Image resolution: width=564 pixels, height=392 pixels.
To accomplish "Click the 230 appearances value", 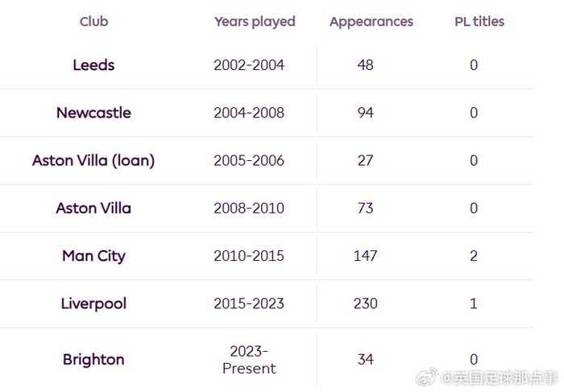I will tap(366, 303).
